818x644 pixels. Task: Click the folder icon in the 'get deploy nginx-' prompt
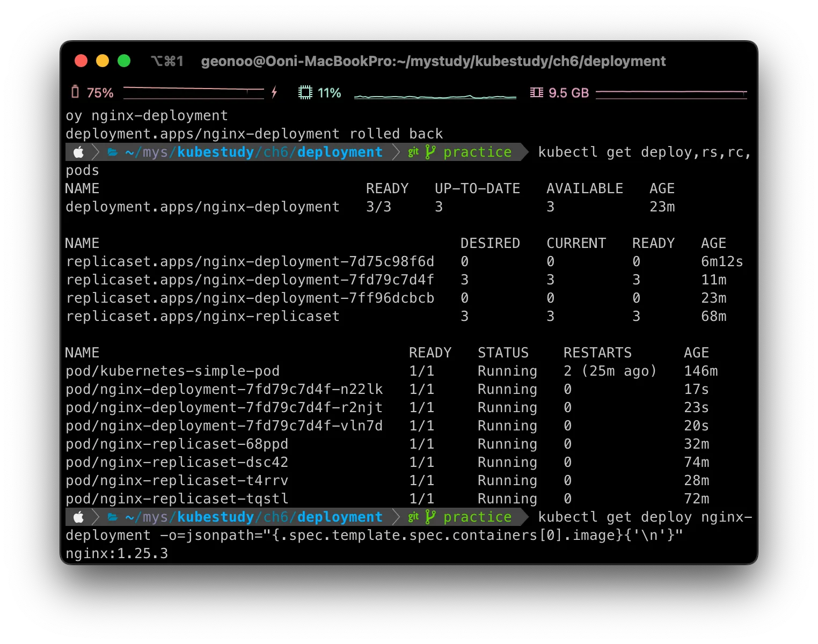(x=113, y=517)
